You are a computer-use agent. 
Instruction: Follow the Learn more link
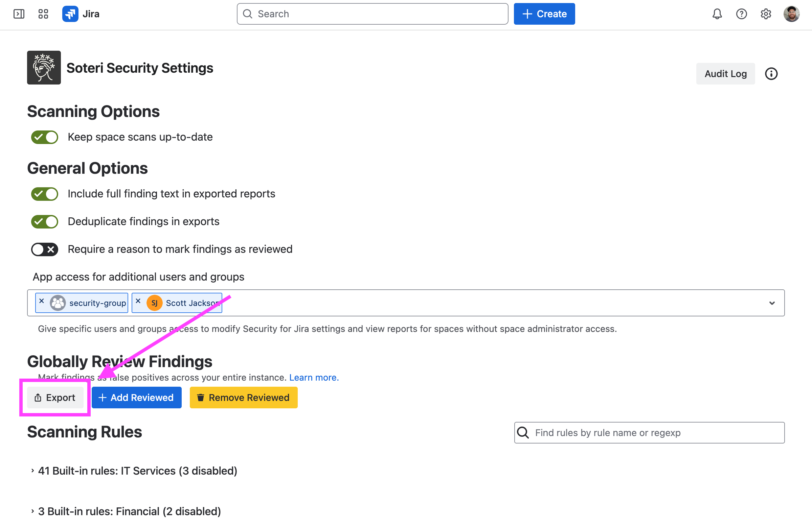click(x=314, y=378)
